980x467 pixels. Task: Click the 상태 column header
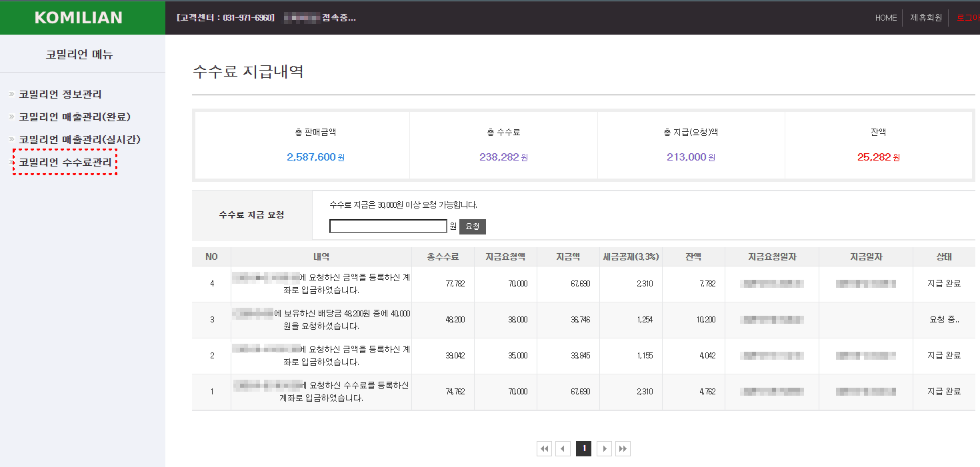943,257
